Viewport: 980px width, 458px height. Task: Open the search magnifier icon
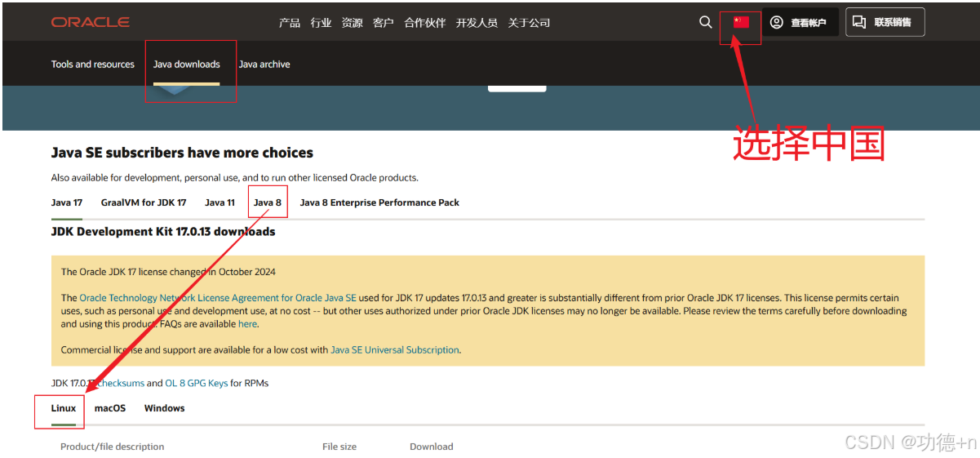[706, 22]
